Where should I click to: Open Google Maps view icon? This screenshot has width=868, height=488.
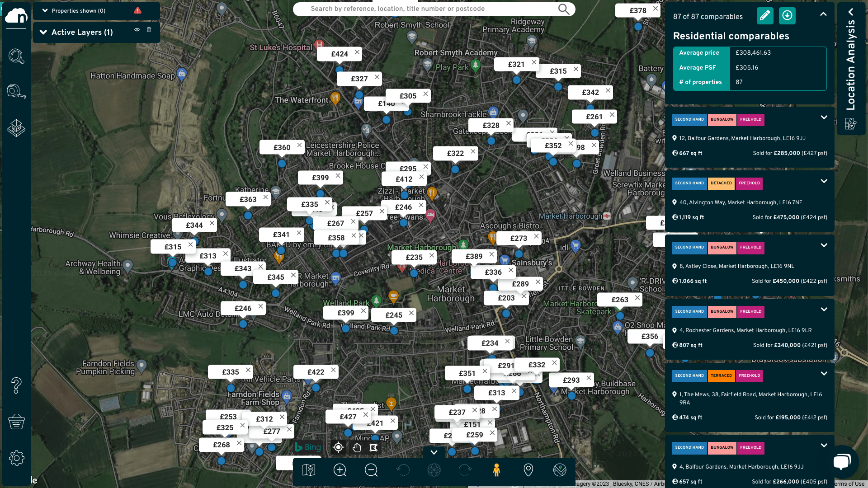click(x=560, y=470)
